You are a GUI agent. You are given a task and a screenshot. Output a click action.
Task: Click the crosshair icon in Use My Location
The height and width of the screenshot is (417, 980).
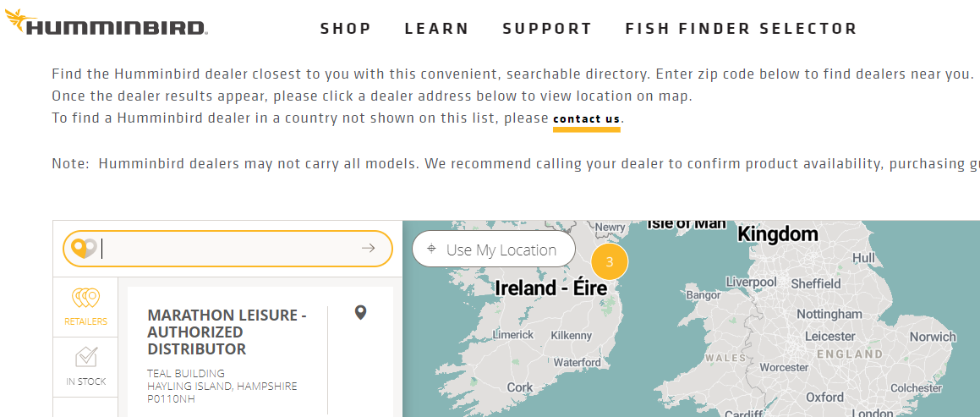(432, 250)
